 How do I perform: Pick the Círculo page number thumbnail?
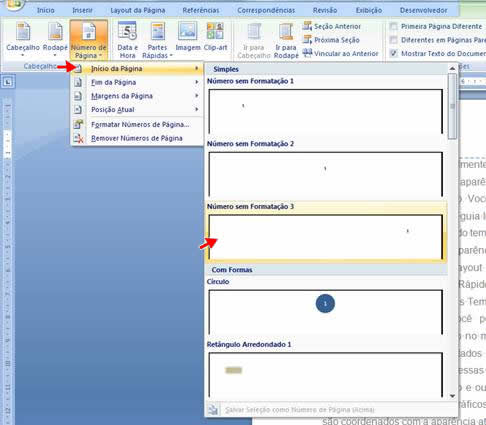point(326,311)
